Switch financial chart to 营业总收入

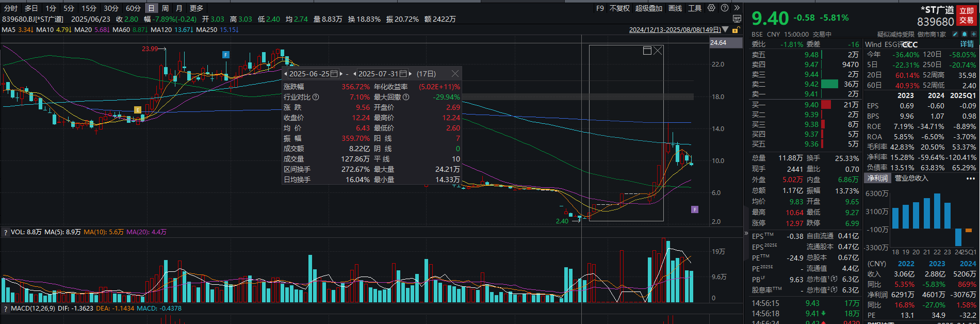911,178
